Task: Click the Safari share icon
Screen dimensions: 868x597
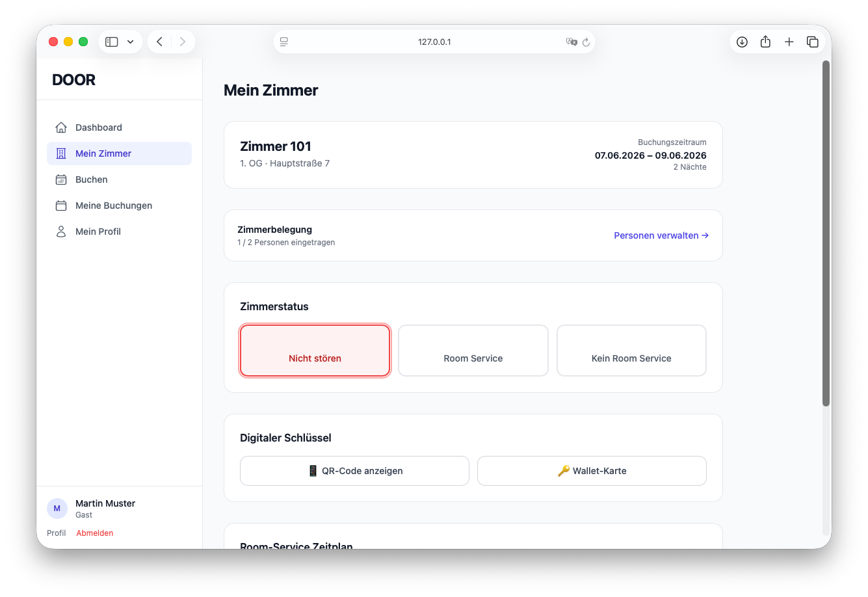Action: 765,42
